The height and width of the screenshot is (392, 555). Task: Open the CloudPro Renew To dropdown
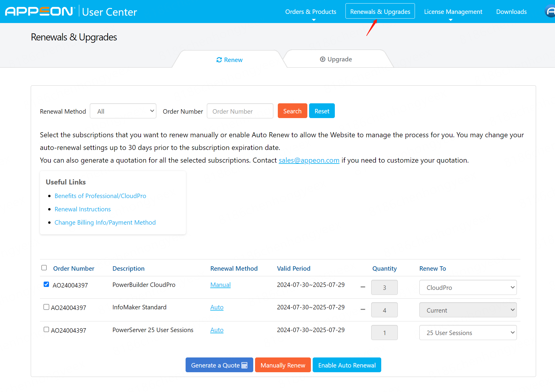pos(468,288)
